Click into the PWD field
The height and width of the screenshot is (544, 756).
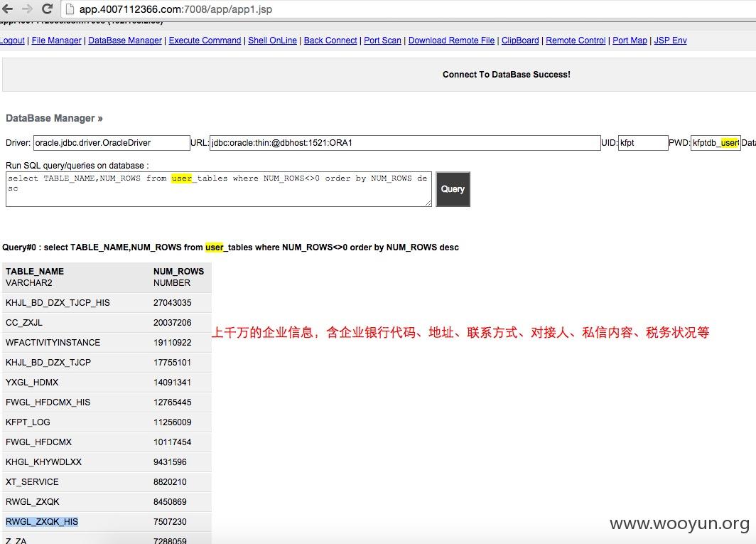tap(715, 143)
